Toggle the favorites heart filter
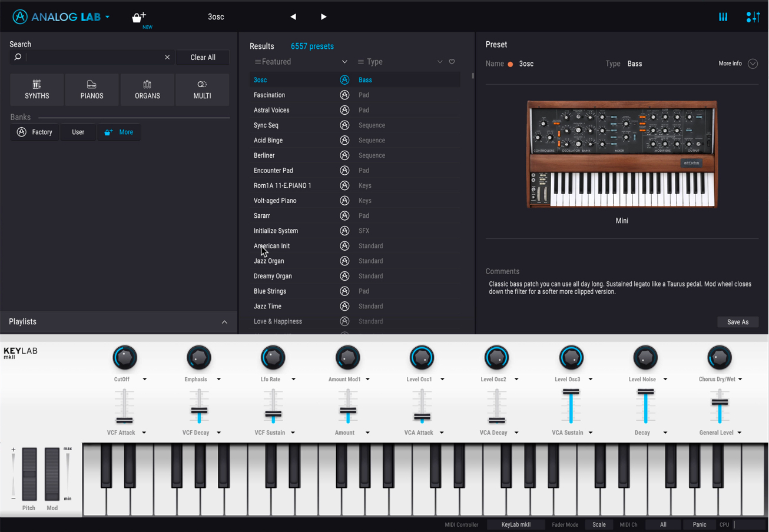The height and width of the screenshot is (532, 769). tap(452, 62)
